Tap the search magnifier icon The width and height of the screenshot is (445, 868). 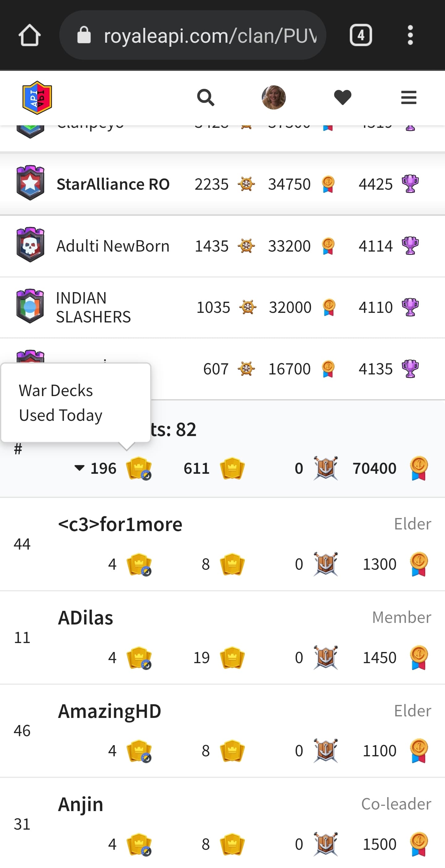206,98
